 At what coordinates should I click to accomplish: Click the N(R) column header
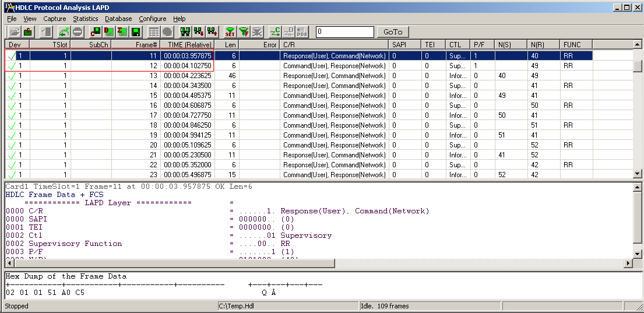tap(544, 44)
